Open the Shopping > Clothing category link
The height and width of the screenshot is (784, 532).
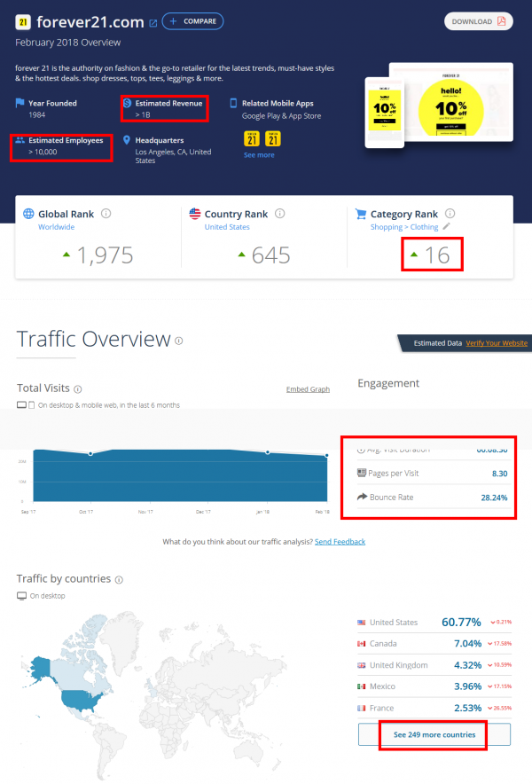pyautogui.click(x=404, y=227)
